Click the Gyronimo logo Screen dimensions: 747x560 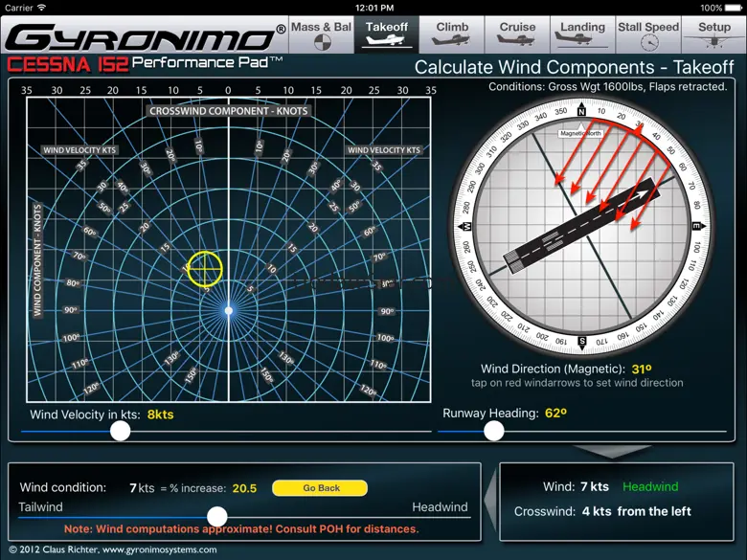click(146, 37)
